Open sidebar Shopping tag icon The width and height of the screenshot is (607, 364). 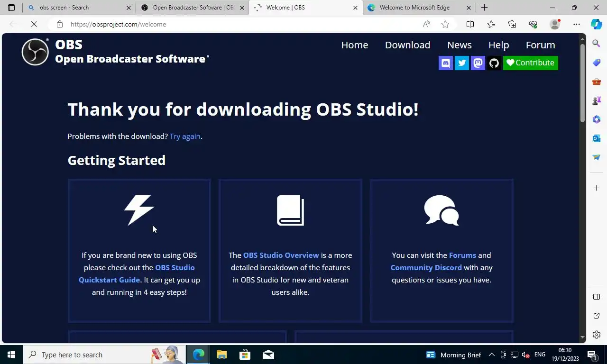(597, 63)
